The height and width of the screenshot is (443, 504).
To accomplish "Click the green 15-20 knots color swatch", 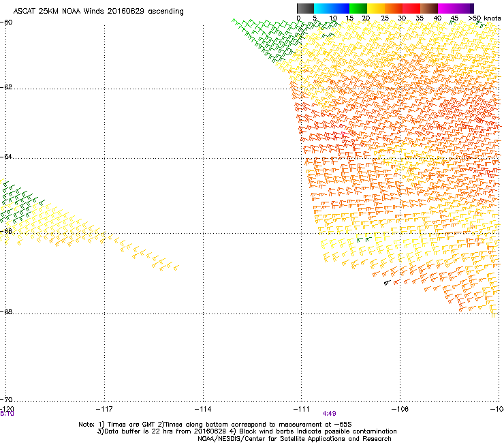I will (x=358, y=8).
